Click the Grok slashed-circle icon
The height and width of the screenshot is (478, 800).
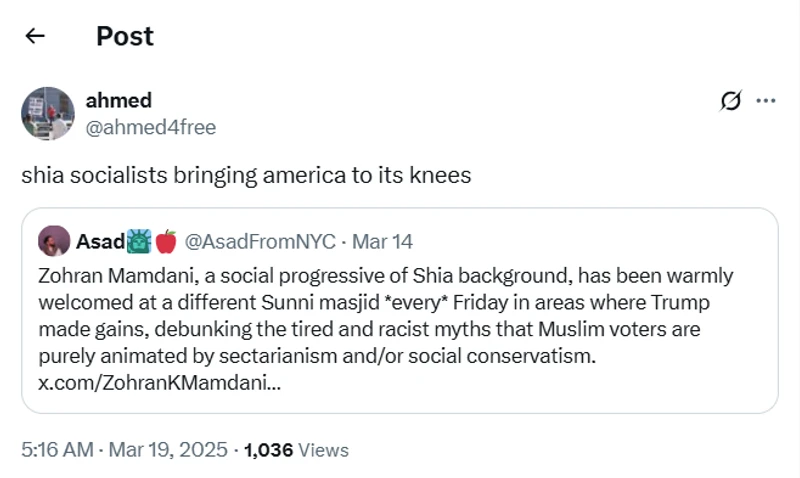tap(731, 101)
